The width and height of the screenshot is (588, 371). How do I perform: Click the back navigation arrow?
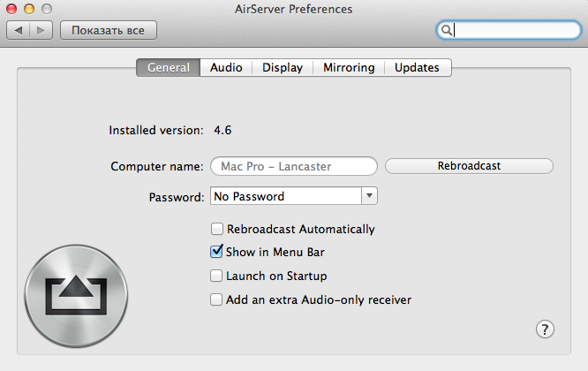point(19,30)
